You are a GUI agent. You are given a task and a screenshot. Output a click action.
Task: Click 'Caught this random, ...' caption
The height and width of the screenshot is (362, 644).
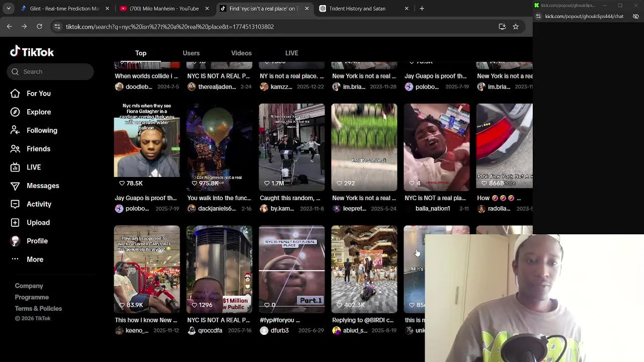290,198
